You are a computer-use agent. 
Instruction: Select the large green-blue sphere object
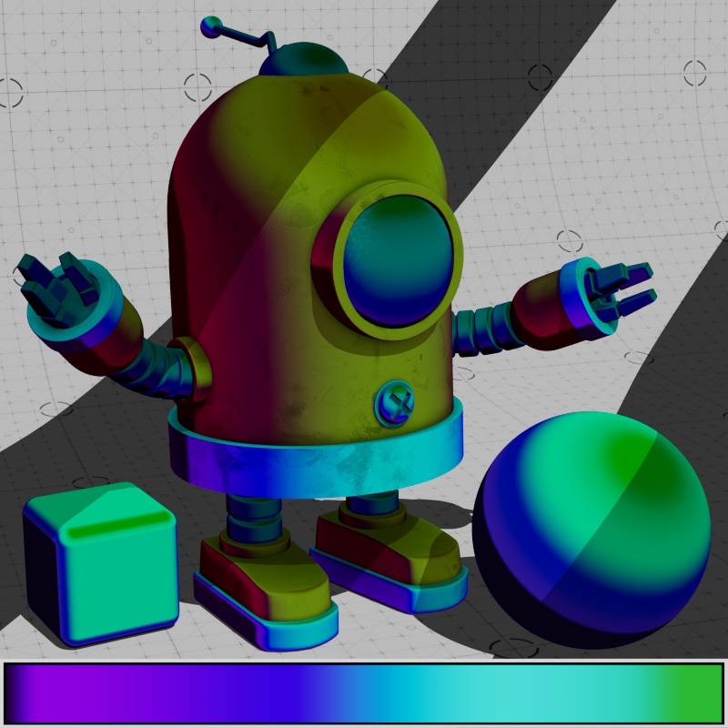591,530
